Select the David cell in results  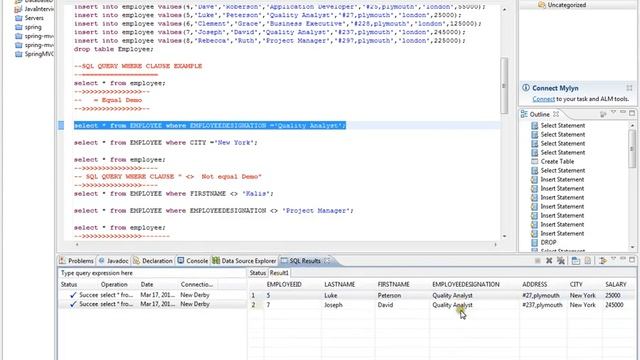point(385,304)
